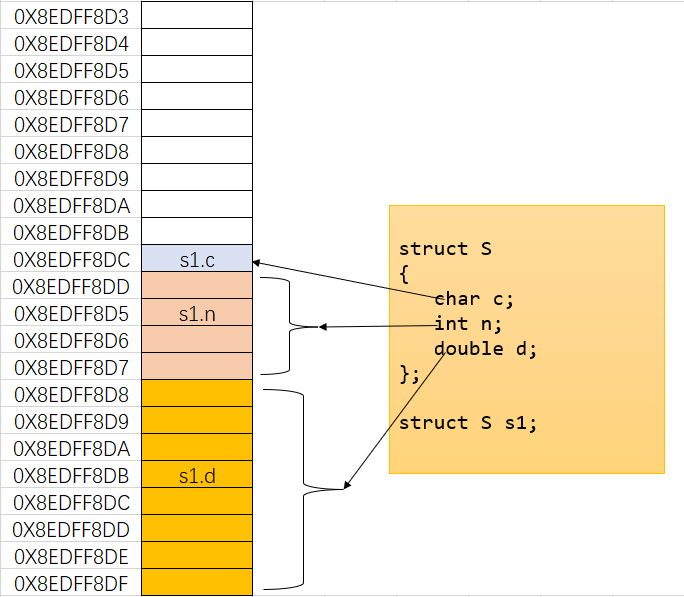The image size is (684, 597).
Task: Click the "struct S s1;" declaration line
Action: pos(468,423)
